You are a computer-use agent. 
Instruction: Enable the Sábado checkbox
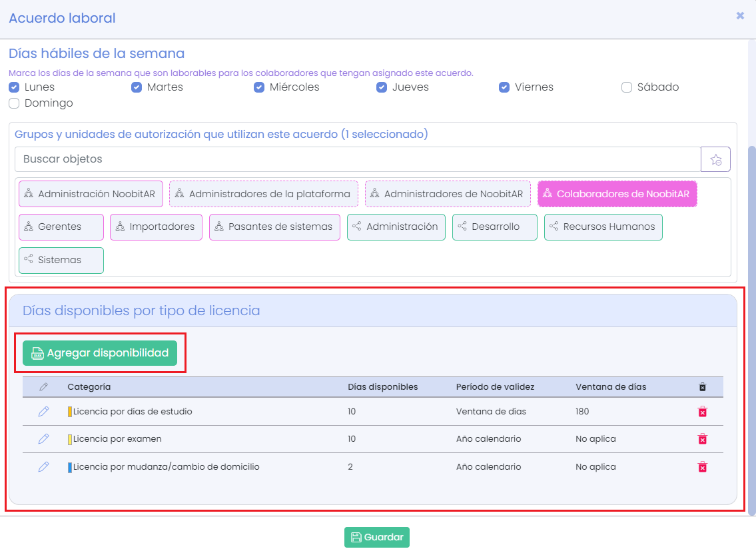pos(627,87)
